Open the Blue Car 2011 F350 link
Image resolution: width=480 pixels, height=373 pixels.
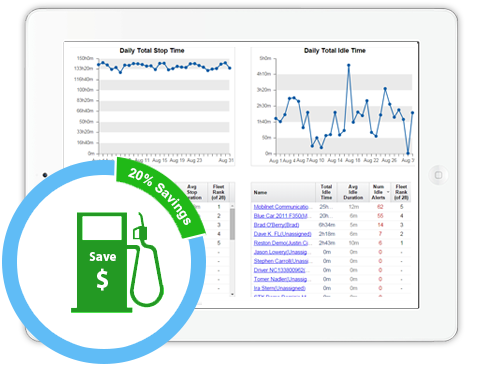(x=281, y=216)
